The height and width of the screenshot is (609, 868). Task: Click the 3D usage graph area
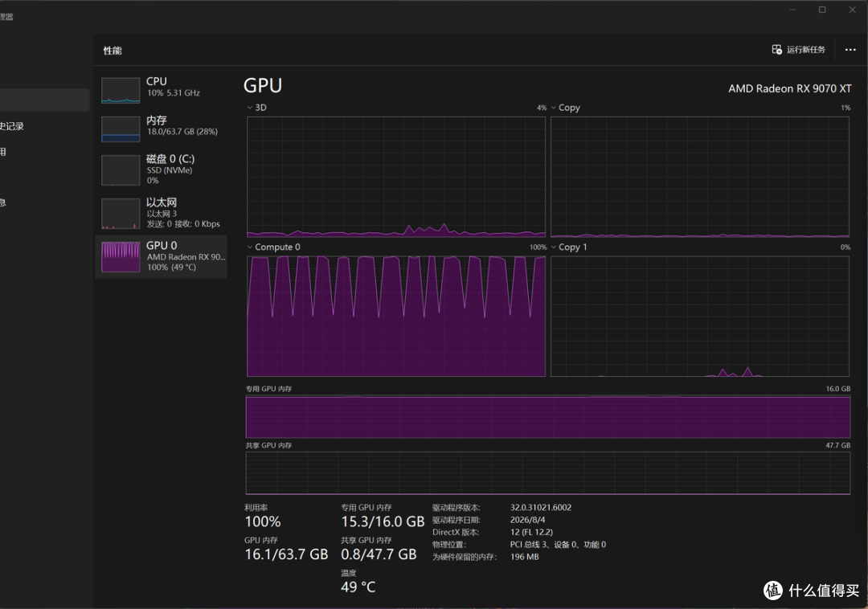(x=396, y=177)
